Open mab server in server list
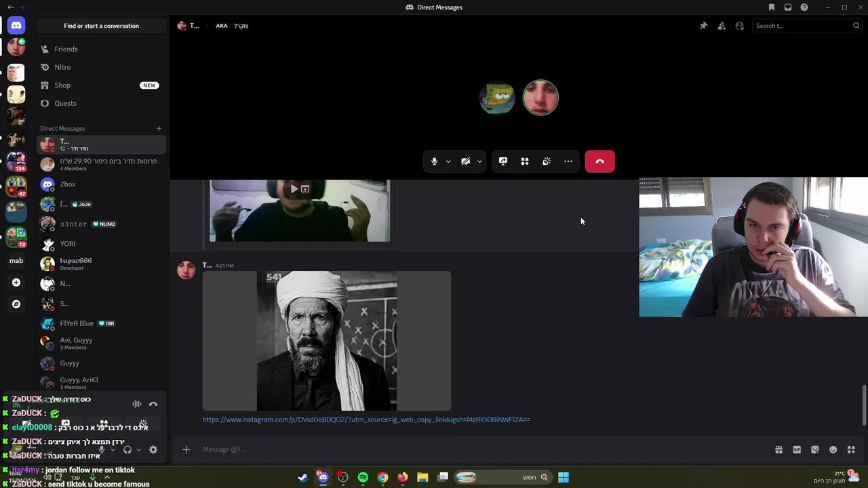Screen dimensions: 868x488 coord(16,260)
